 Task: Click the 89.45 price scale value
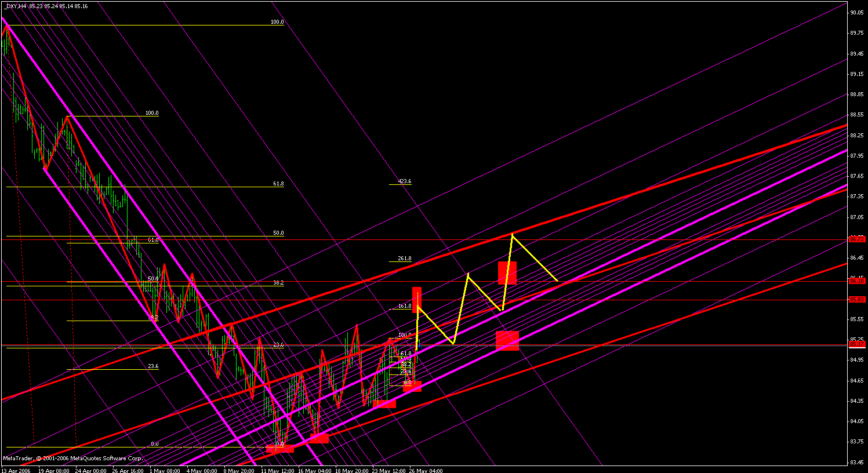pos(858,53)
